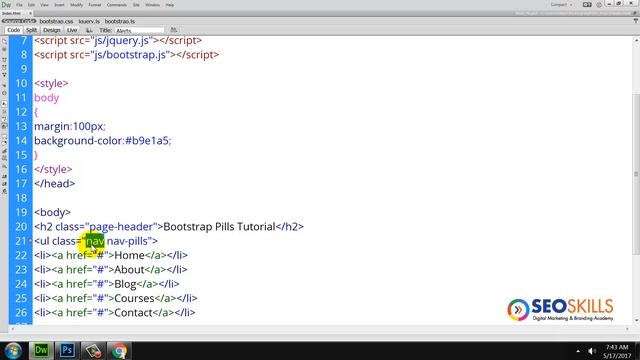Open the View menu

(44, 5)
